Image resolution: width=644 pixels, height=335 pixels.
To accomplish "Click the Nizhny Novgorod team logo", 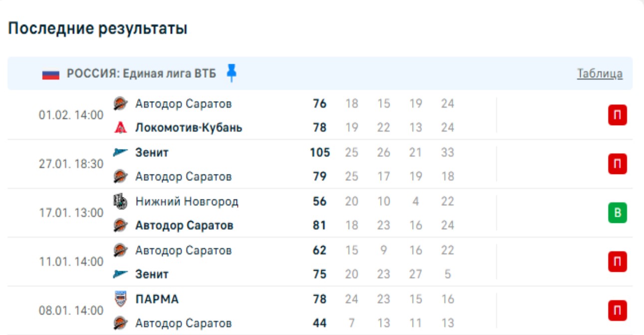I will click(x=120, y=201).
